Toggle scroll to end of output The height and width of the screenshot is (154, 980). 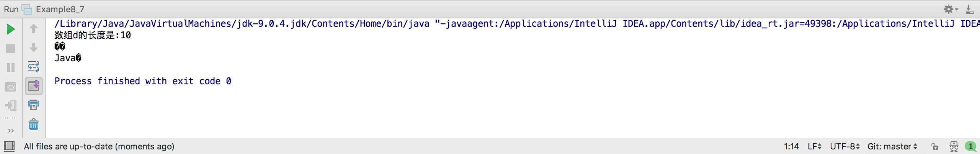pyautogui.click(x=34, y=86)
